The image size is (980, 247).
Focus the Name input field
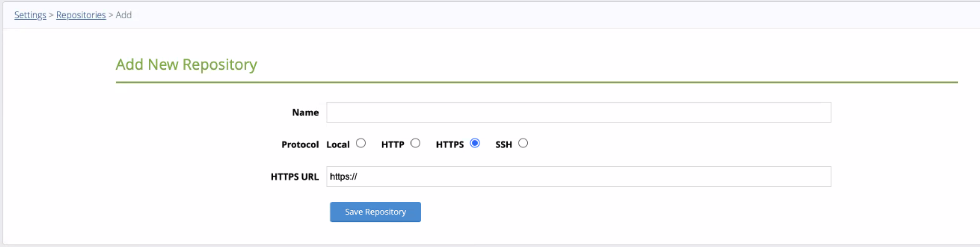pyautogui.click(x=578, y=113)
